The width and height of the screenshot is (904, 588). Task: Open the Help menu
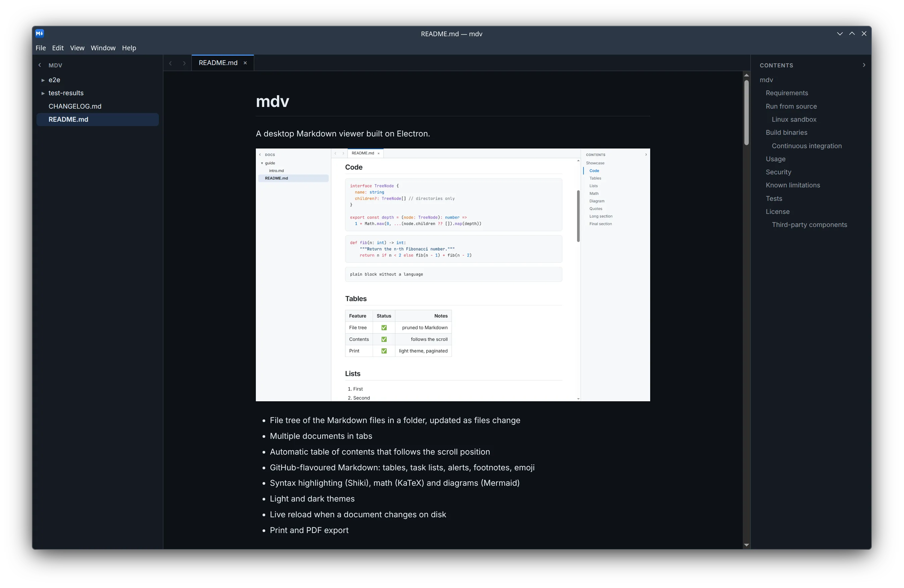[129, 48]
